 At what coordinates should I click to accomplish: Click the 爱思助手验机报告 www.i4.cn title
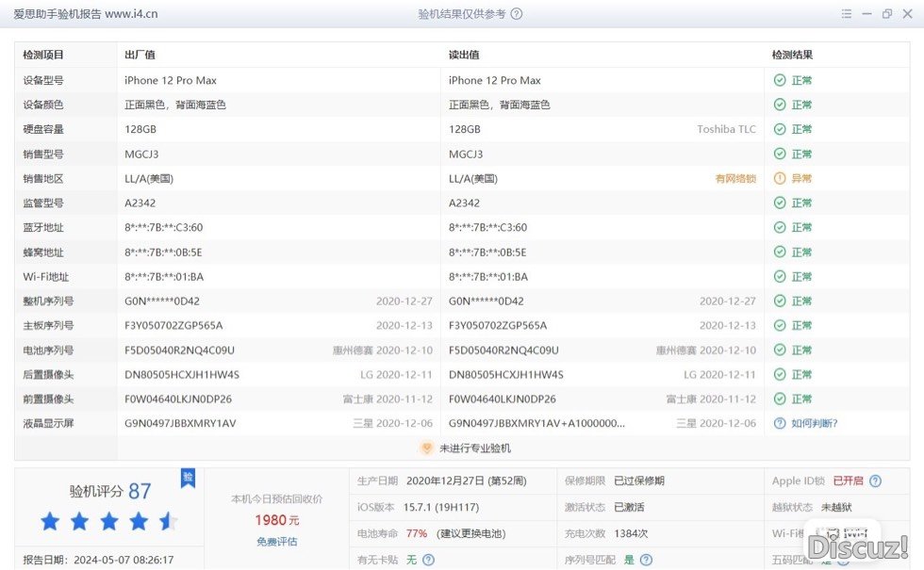tap(86, 14)
